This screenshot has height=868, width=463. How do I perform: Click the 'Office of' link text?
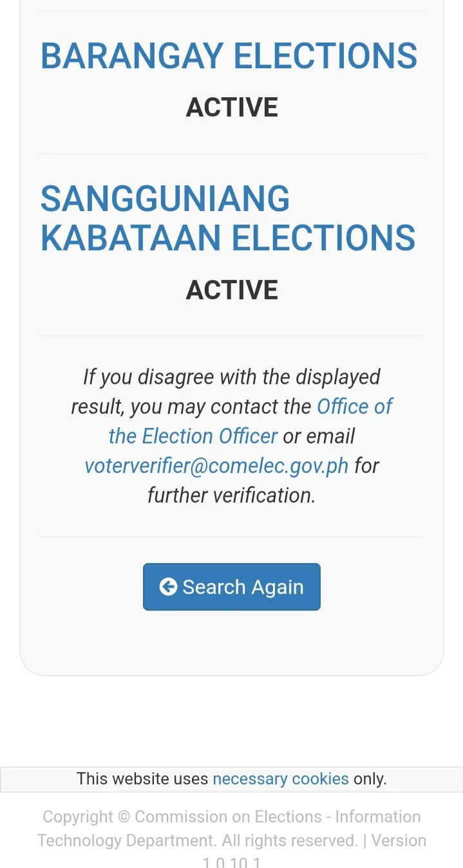pyautogui.click(x=355, y=407)
